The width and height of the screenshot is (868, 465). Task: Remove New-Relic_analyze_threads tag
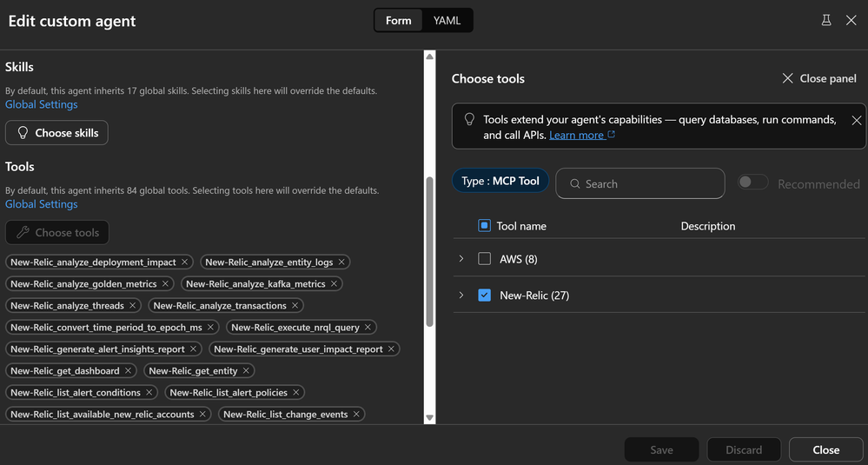pyautogui.click(x=133, y=306)
